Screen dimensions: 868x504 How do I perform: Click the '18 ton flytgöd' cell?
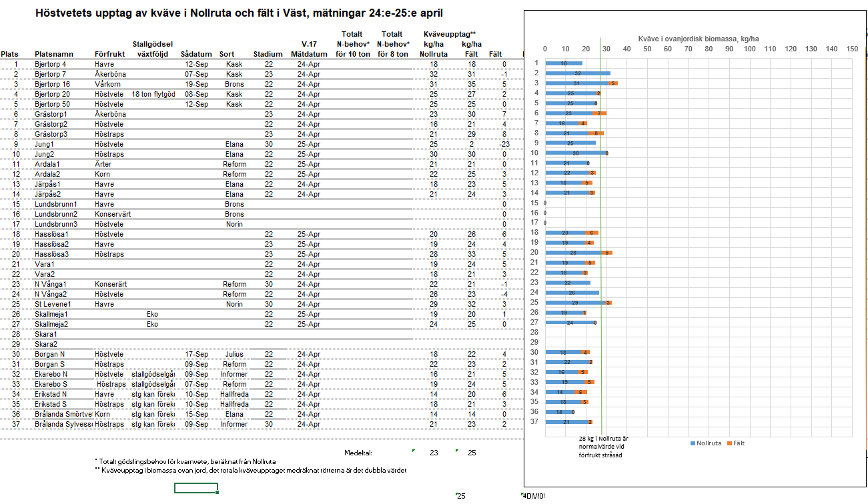pyautogui.click(x=153, y=94)
